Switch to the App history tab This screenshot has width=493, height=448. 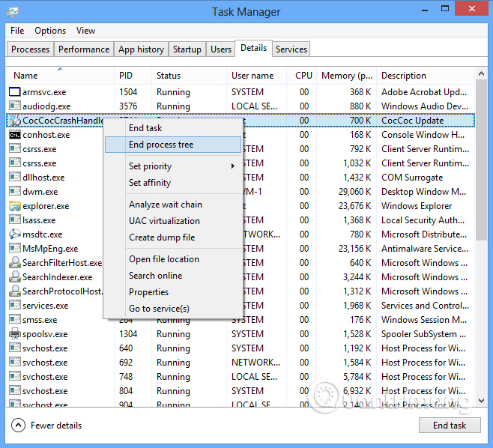coord(141,49)
